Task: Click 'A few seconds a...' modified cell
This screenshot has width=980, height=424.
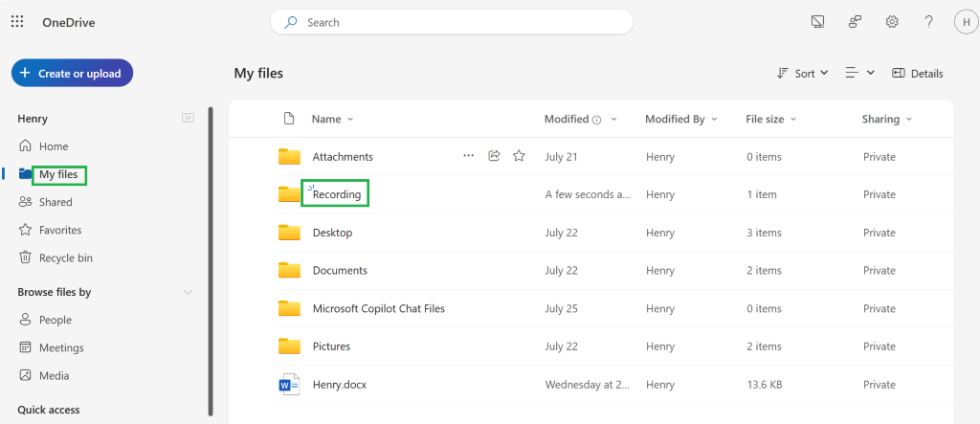Action: pyautogui.click(x=589, y=194)
